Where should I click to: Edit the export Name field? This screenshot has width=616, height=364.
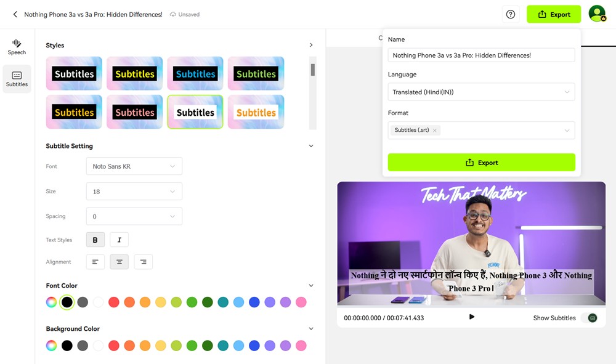(481, 55)
